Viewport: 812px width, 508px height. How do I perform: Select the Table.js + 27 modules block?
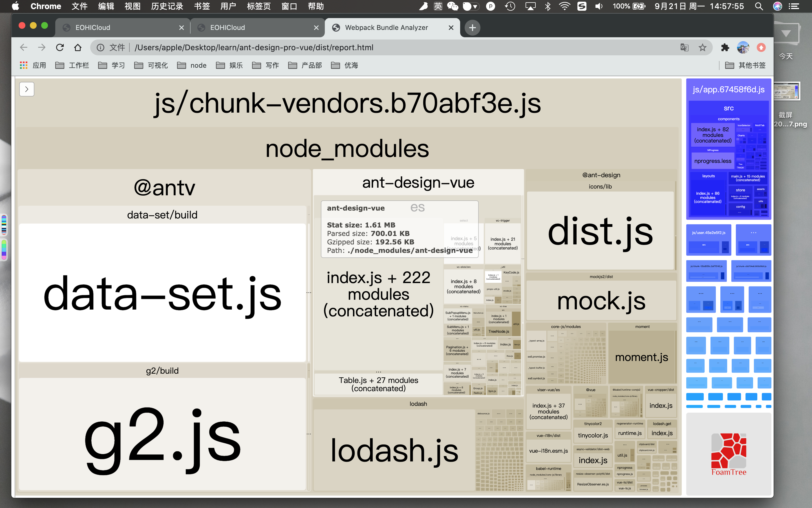coord(378,384)
